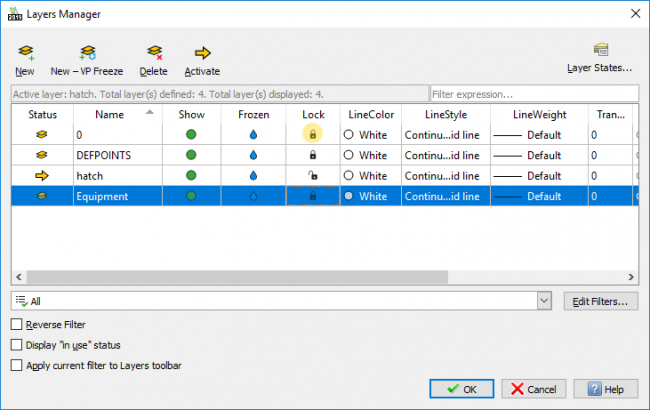
Task: Sort by Frozen column header
Action: 253,114
